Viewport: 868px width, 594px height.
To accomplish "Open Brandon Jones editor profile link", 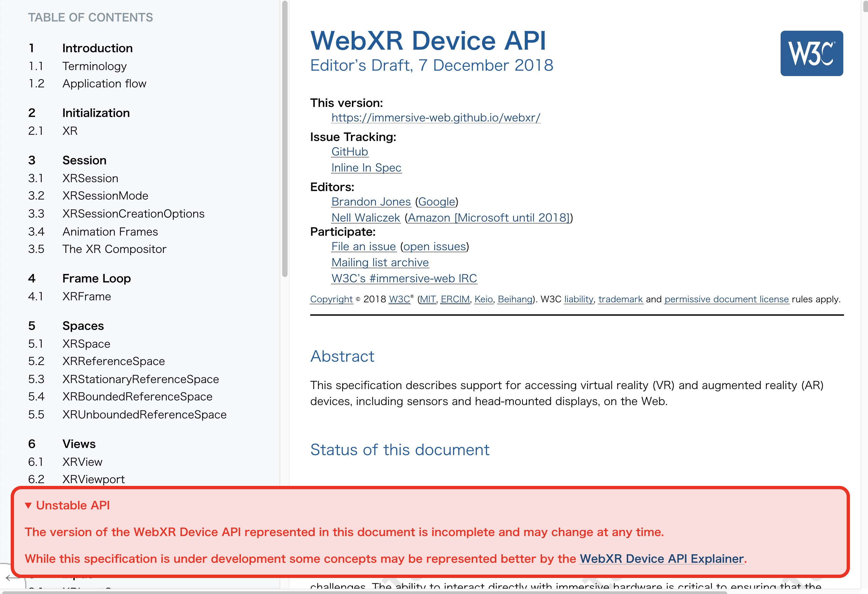I will coord(371,201).
